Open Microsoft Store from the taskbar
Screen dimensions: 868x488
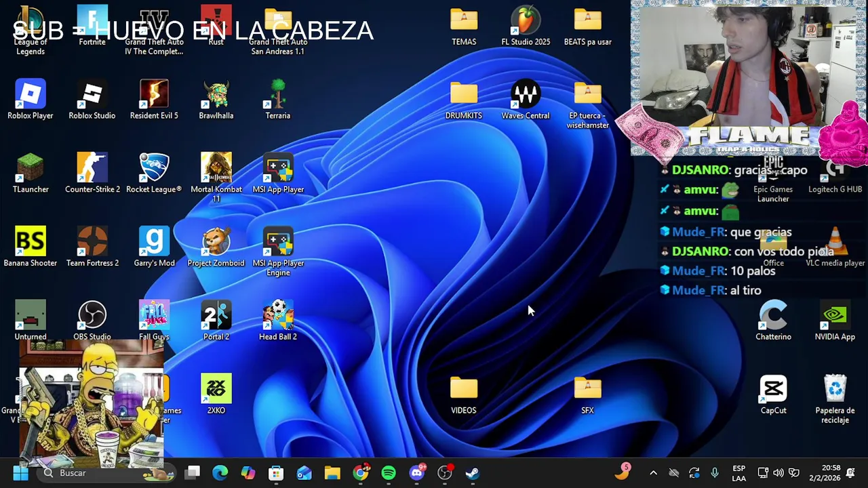tap(276, 473)
